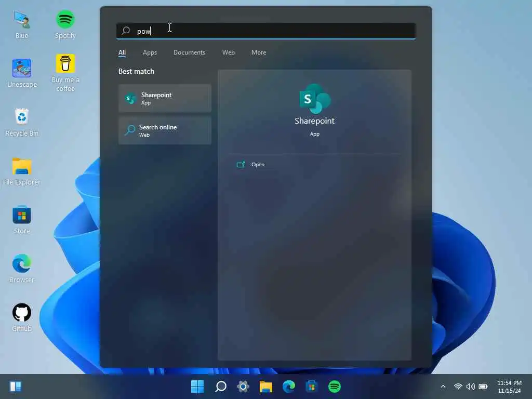Select the Search online Web result
532x399 pixels.
(165, 130)
